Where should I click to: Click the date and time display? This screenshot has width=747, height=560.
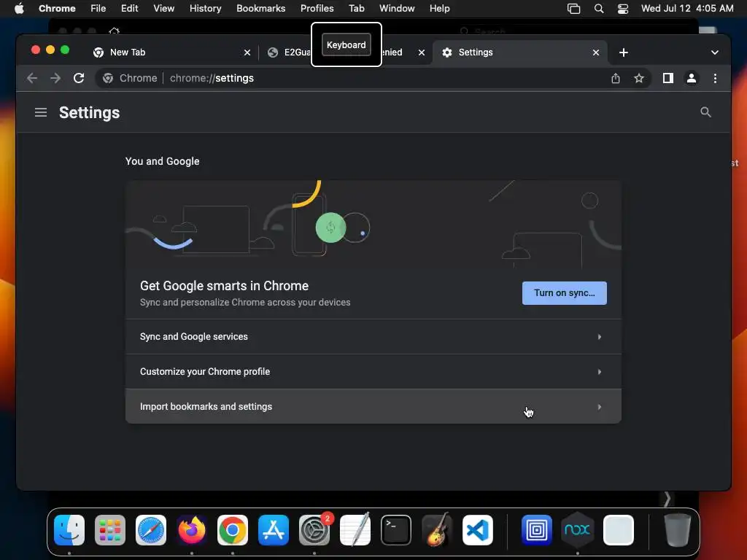coord(687,8)
